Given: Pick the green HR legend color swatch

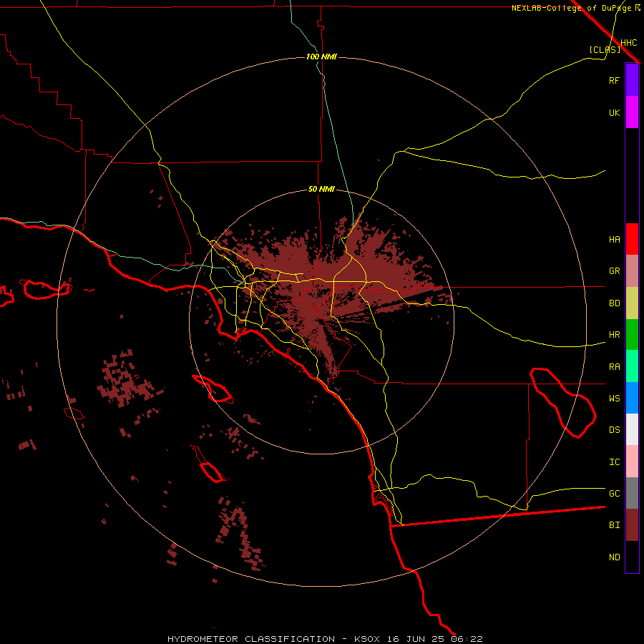Looking at the screenshot, I should 632,334.
